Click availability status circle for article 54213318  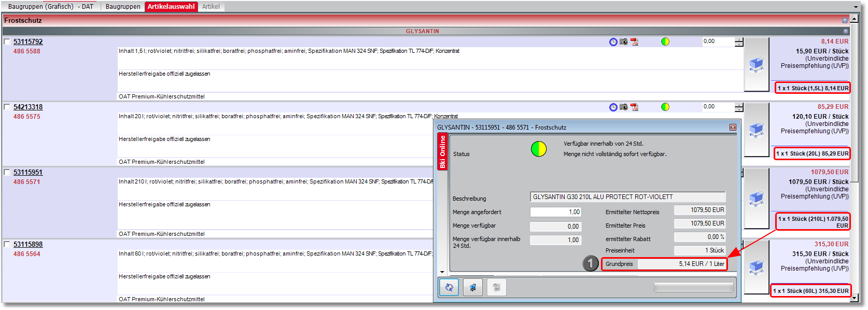click(665, 107)
